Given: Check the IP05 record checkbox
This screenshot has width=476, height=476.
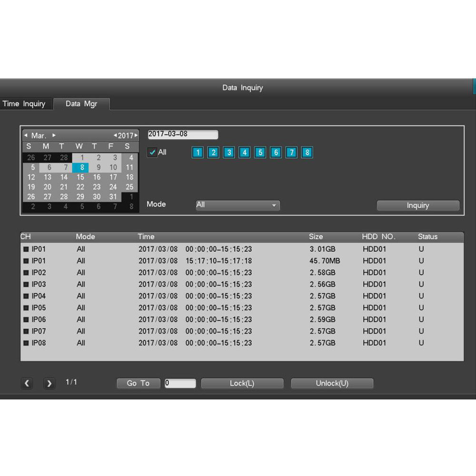Looking at the screenshot, I should tap(26, 308).
